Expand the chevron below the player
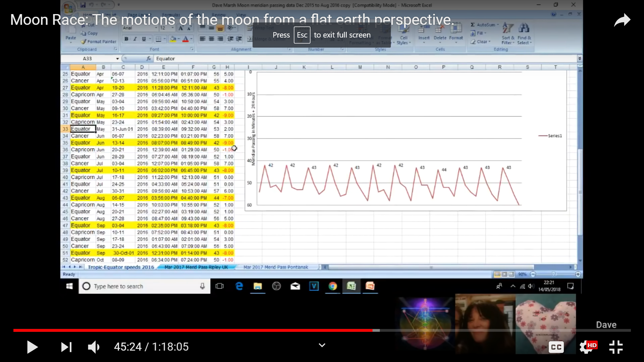Viewport: 644px width, 362px height. 322,345
